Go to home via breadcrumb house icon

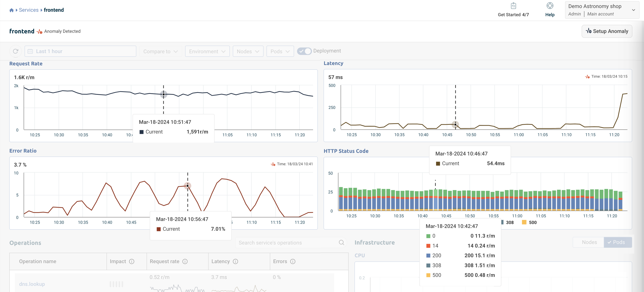coord(12,10)
